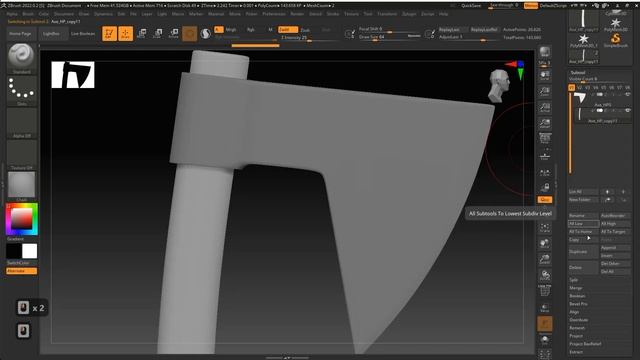The width and height of the screenshot is (640, 360).
Task: Click the Actual size icon
Action: (x=544, y=107)
